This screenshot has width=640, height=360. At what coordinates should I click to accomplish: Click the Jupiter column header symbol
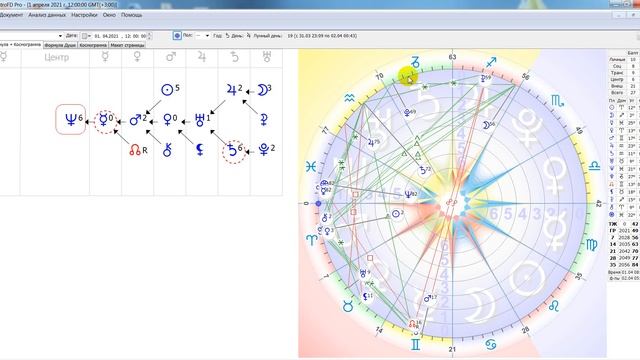(x=202, y=57)
